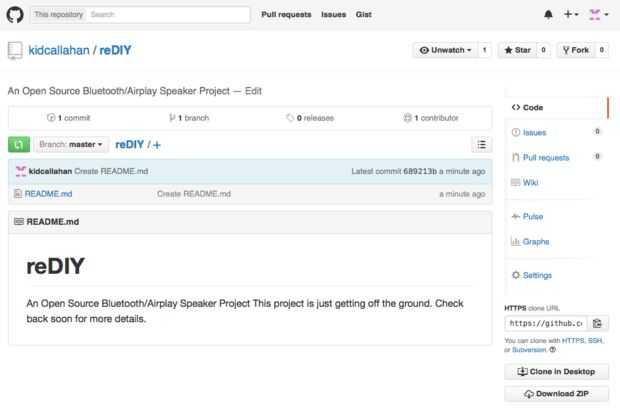Open the Branch: master dropdown
The image size is (620, 411).
click(71, 144)
